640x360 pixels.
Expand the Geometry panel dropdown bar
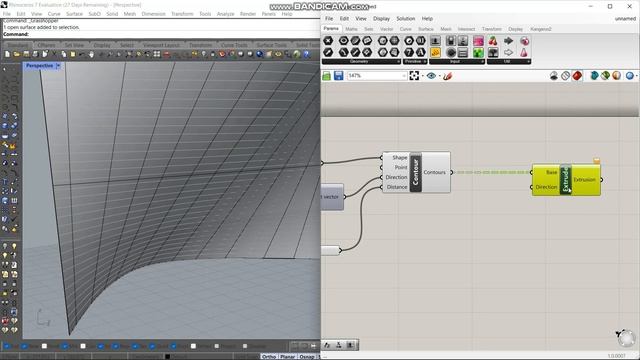pos(361,61)
